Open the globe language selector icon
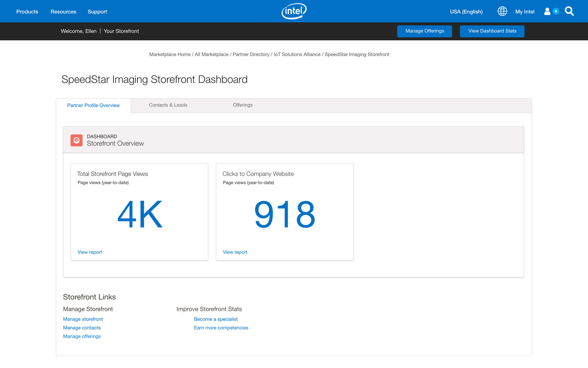Image resolution: width=588 pixels, height=368 pixels. (x=502, y=11)
